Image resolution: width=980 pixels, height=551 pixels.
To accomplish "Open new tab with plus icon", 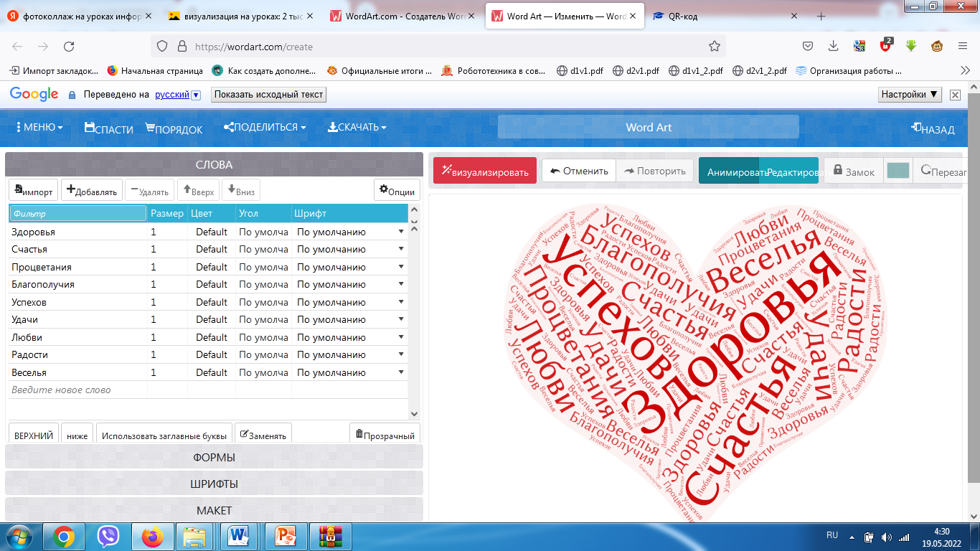I will [x=821, y=17].
